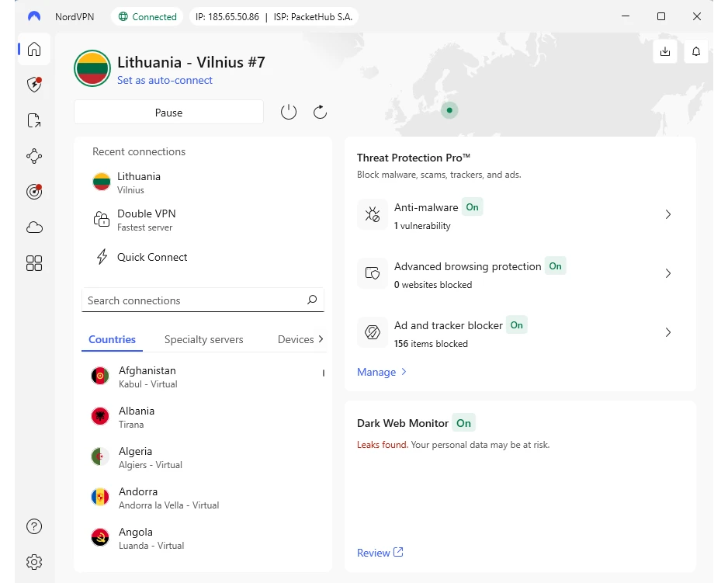Open the notifications bell

[x=696, y=51]
